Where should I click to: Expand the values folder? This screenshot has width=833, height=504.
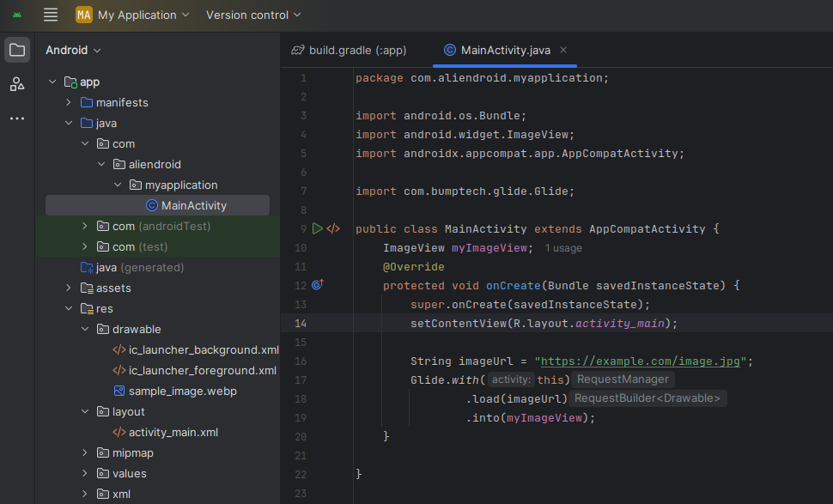(85, 474)
